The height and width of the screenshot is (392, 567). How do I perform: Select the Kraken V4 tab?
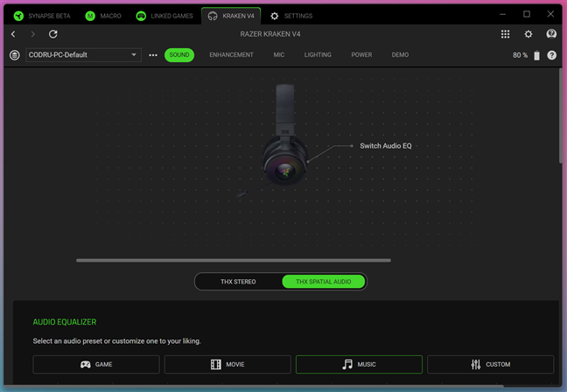click(x=231, y=16)
